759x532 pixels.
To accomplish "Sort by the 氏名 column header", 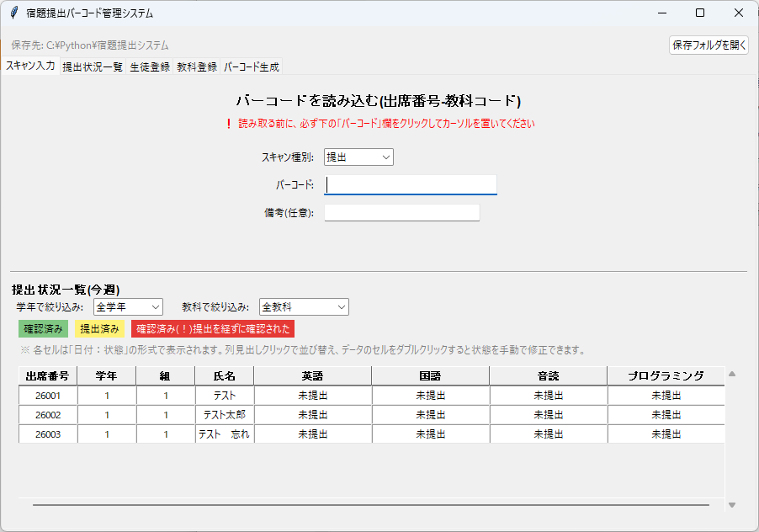I will [x=225, y=375].
